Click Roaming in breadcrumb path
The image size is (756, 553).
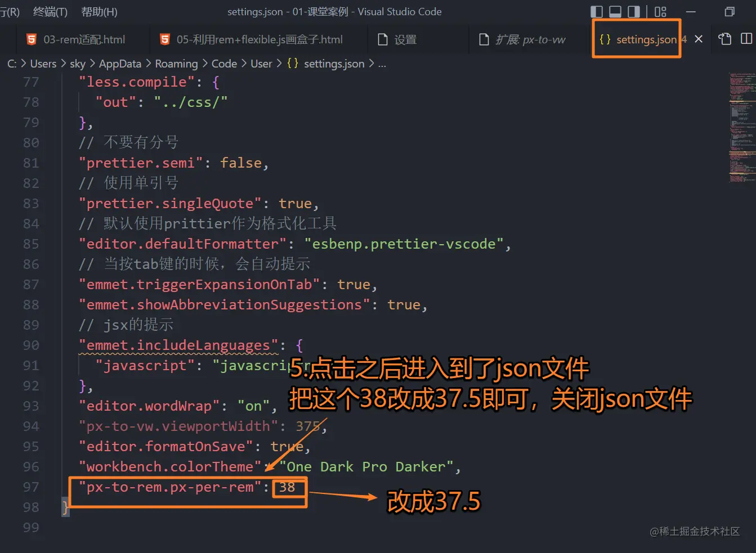[176, 64]
